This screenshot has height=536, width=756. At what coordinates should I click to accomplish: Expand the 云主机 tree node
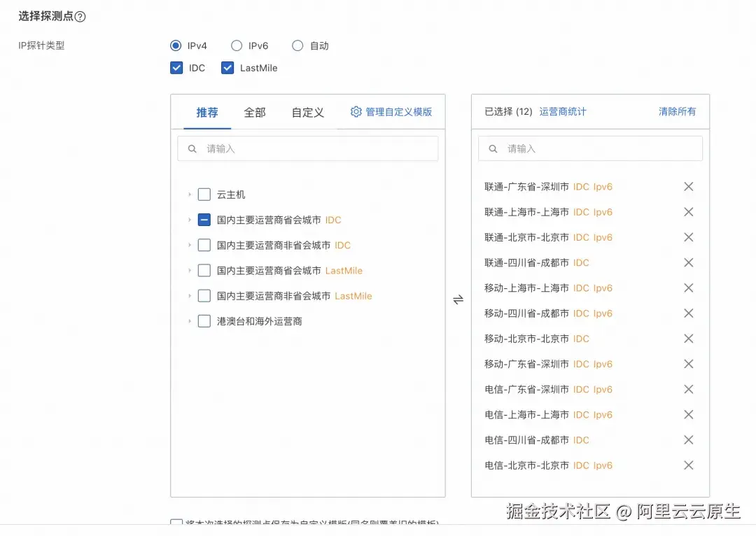click(x=188, y=195)
